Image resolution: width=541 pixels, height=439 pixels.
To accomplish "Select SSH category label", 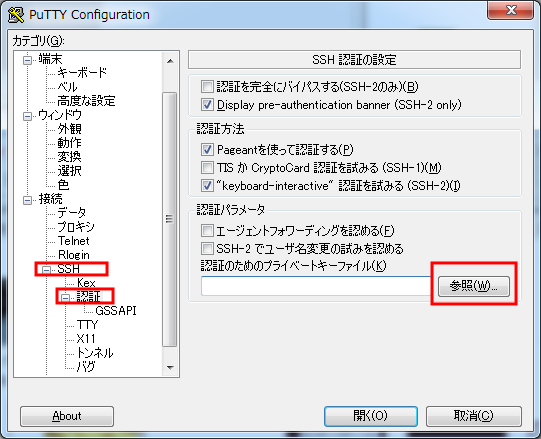I will (68, 269).
